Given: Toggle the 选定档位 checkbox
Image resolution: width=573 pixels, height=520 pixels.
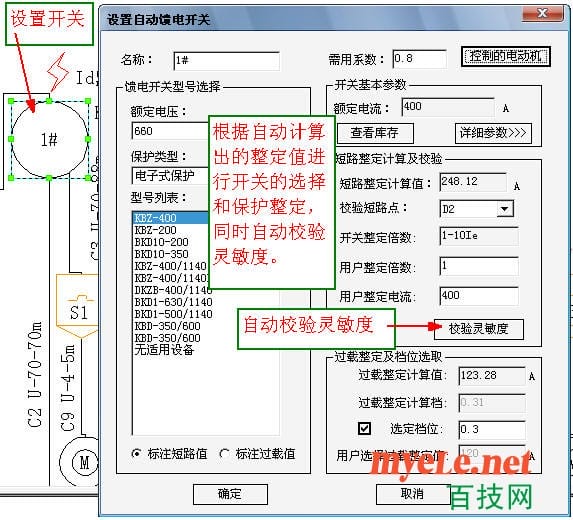Looking at the screenshot, I should pyautogui.click(x=364, y=428).
